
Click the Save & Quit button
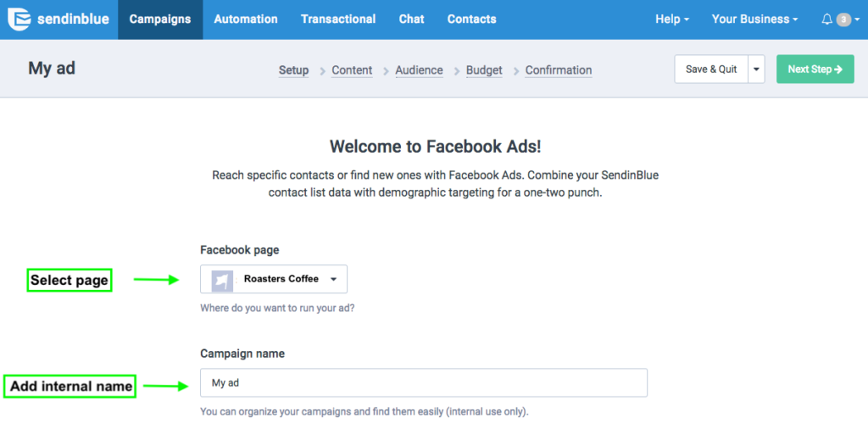click(711, 70)
